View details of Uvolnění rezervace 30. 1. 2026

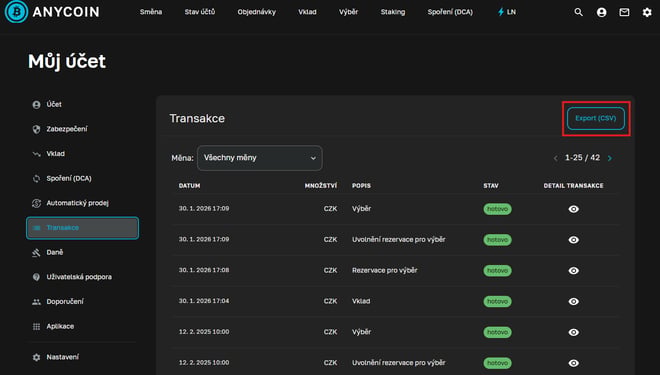(573, 240)
